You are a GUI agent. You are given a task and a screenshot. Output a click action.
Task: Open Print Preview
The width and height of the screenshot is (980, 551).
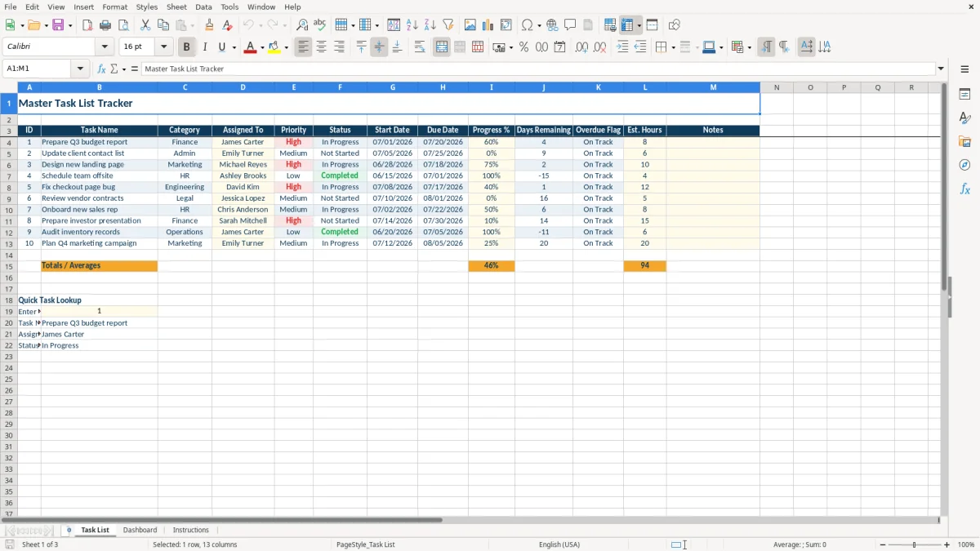click(x=123, y=25)
